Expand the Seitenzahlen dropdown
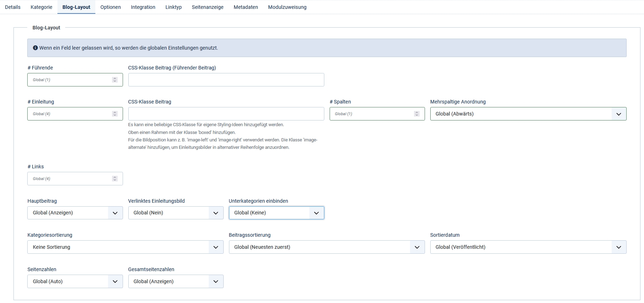This screenshot has height=303, width=644. coord(75,281)
